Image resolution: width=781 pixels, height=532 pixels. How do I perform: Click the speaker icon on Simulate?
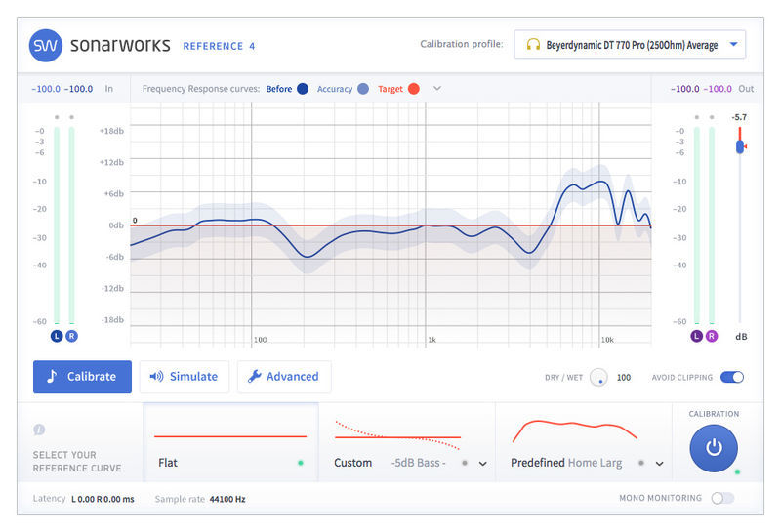pyautogui.click(x=156, y=377)
